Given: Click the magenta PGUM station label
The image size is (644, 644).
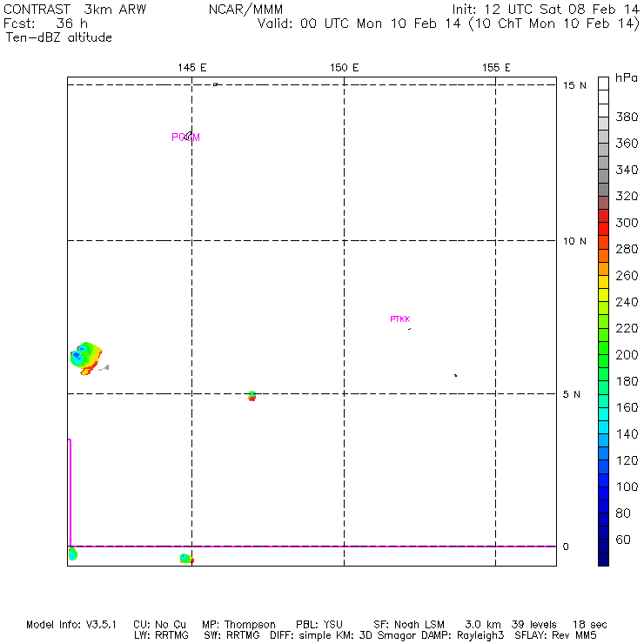Looking at the screenshot, I should 185,138.
